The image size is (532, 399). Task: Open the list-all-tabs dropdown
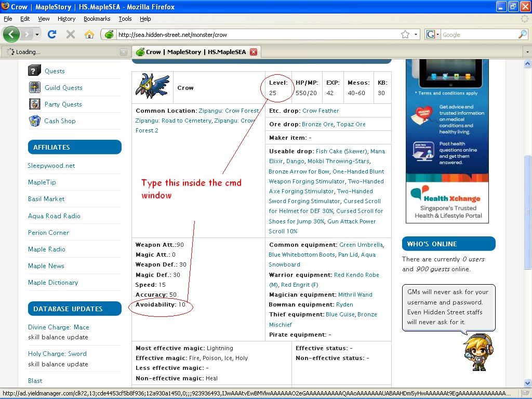click(527, 52)
